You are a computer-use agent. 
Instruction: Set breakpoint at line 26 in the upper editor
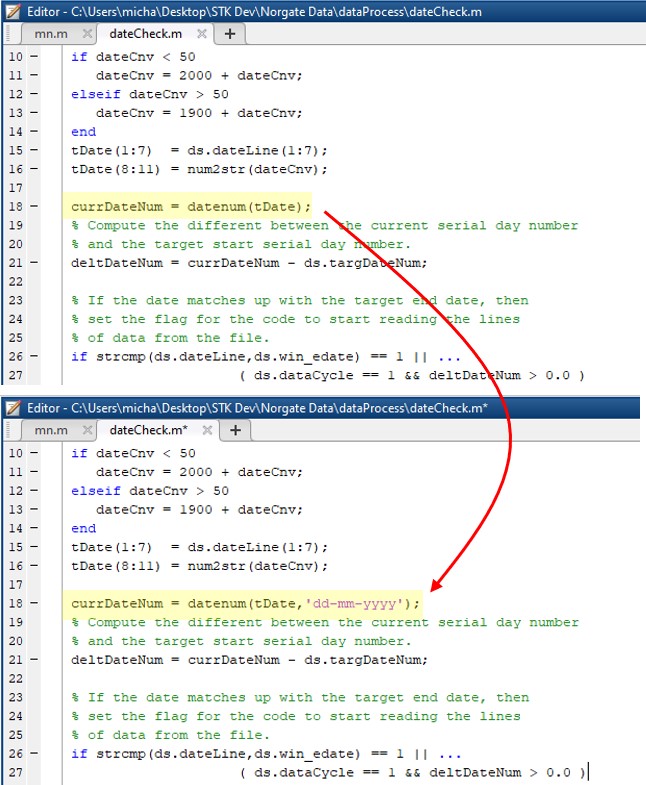(x=33, y=357)
